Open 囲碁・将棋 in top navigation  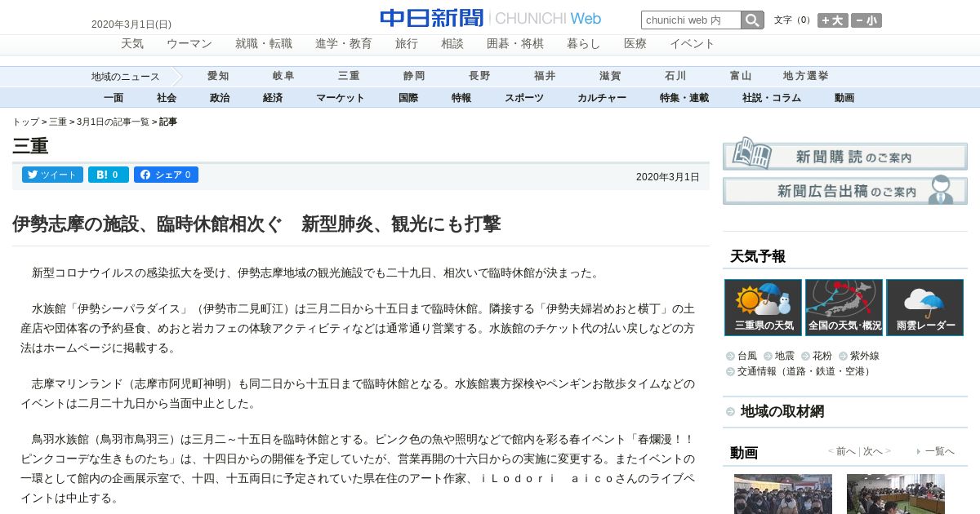tap(515, 44)
